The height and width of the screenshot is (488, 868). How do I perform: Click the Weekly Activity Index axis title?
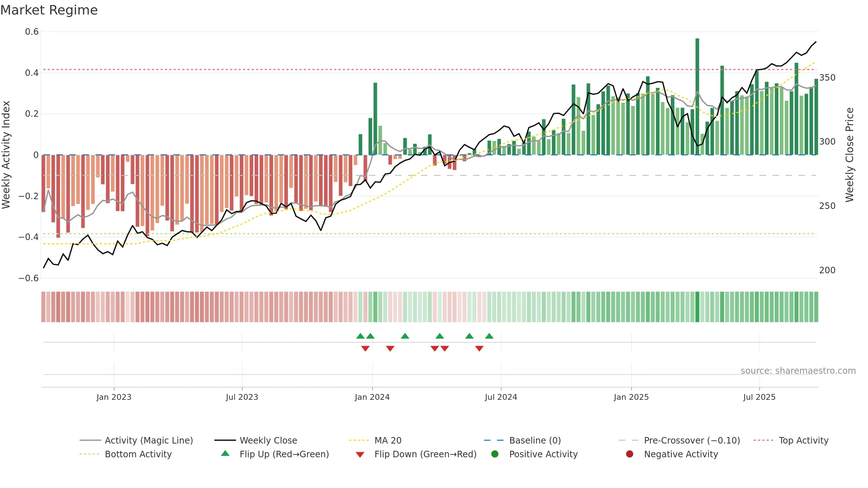coord(6,155)
